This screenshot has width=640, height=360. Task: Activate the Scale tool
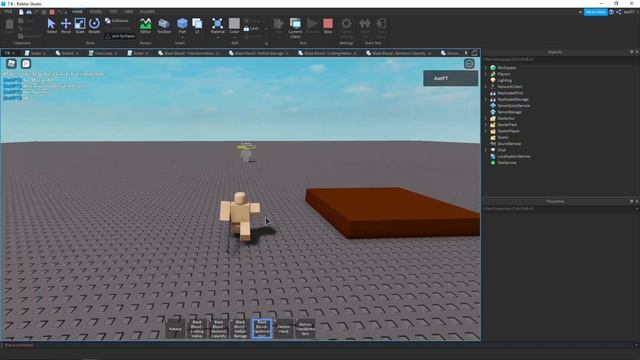coord(80,26)
